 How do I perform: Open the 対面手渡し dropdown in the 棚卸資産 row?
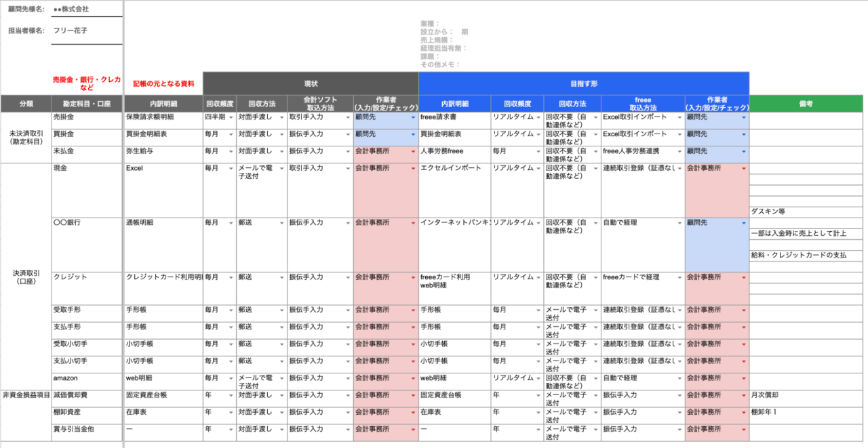click(282, 412)
